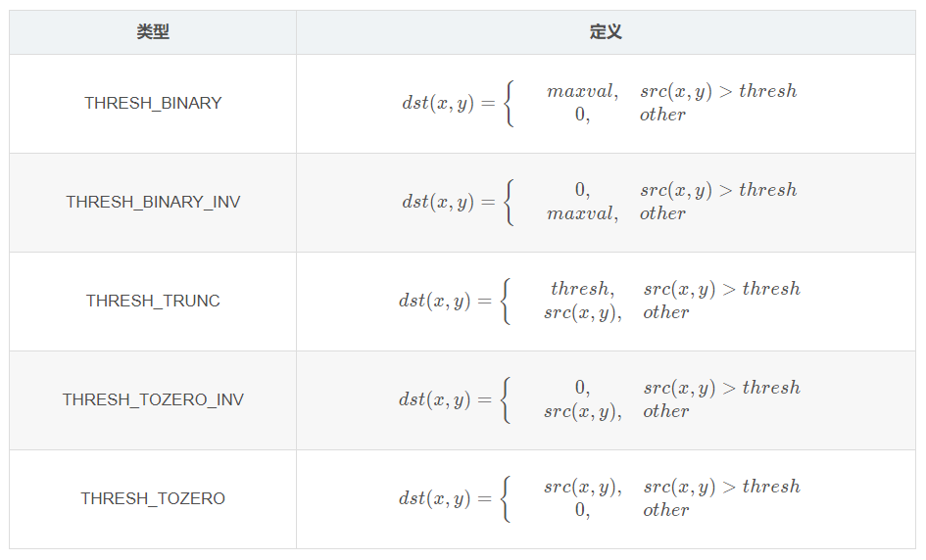Click "other" in the THRESH_BINARY_INV formula
The width and height of the screenshot is (926, 560).
(663, 213)
